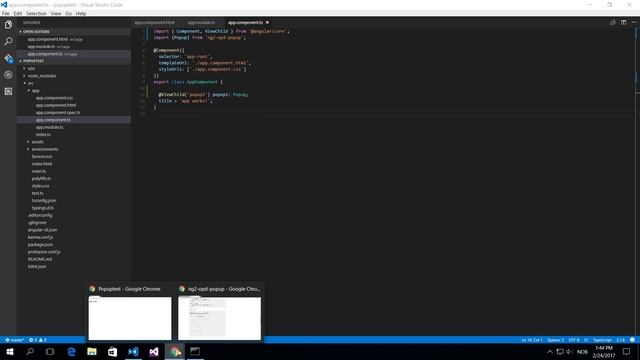Click the Split Editor icon

tap(623, 22)
